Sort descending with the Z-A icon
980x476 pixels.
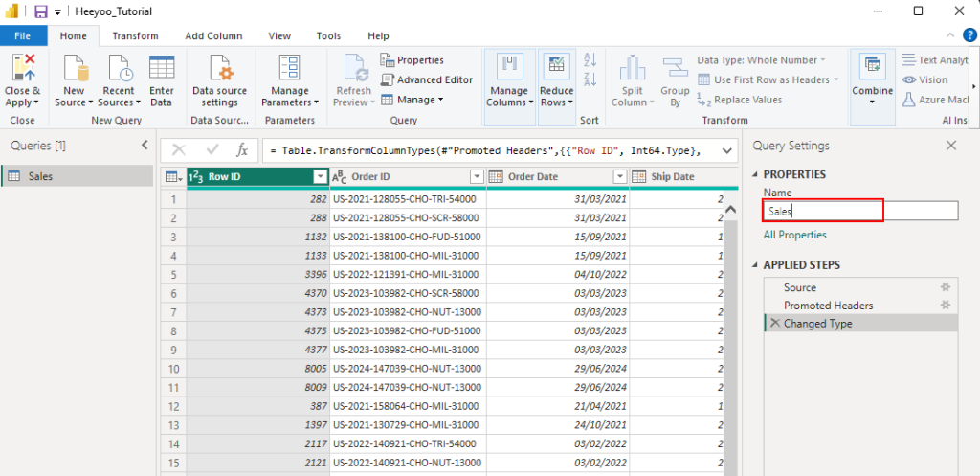click(590, 79)
